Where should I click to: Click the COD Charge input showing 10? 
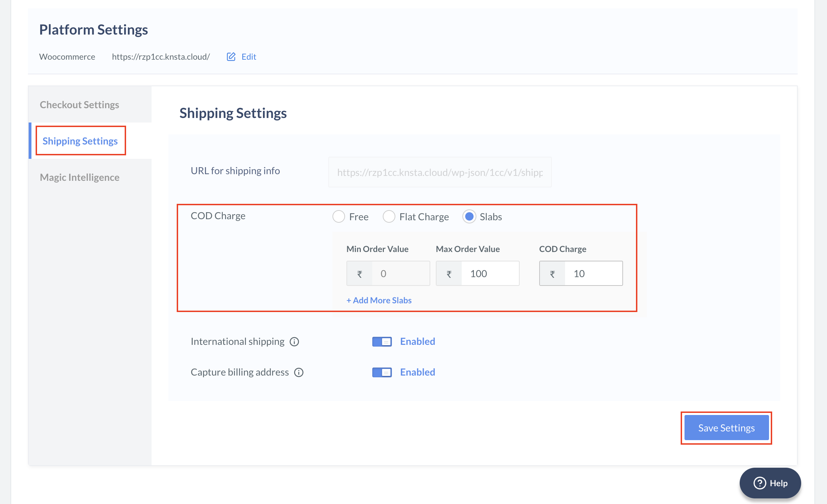[x=593, y=273]
